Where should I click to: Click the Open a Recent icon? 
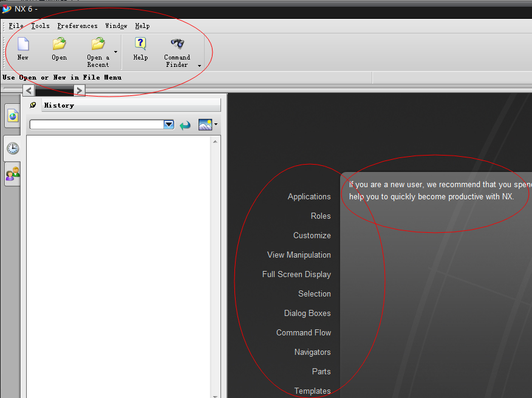(x=98, y=44)
